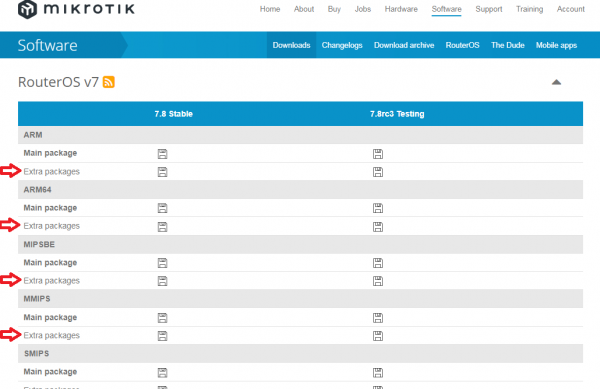Click the SMIPS Main package label
This screenshot has height=389, width=600.
(x=50, y=372)
